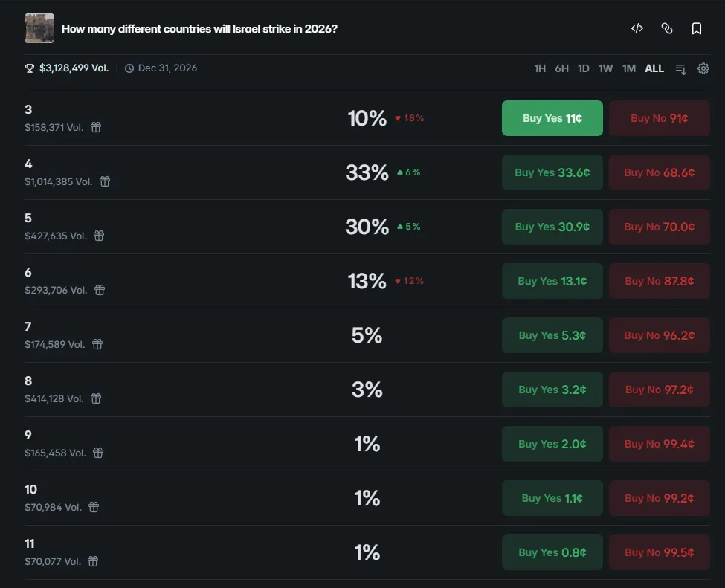Bookmark this market
The width and height of the screenshot is (725, 588).
pos(697,28)
